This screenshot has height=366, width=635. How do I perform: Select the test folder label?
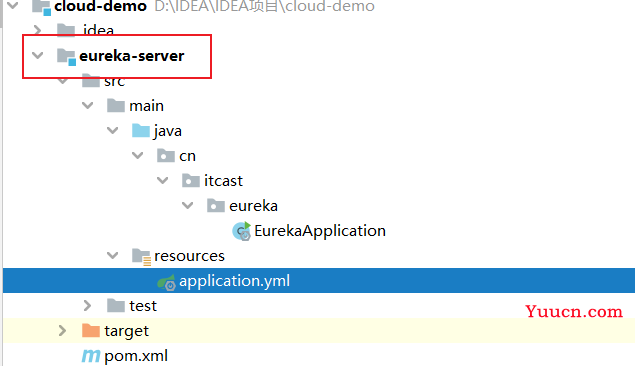(x=143, y=306)
